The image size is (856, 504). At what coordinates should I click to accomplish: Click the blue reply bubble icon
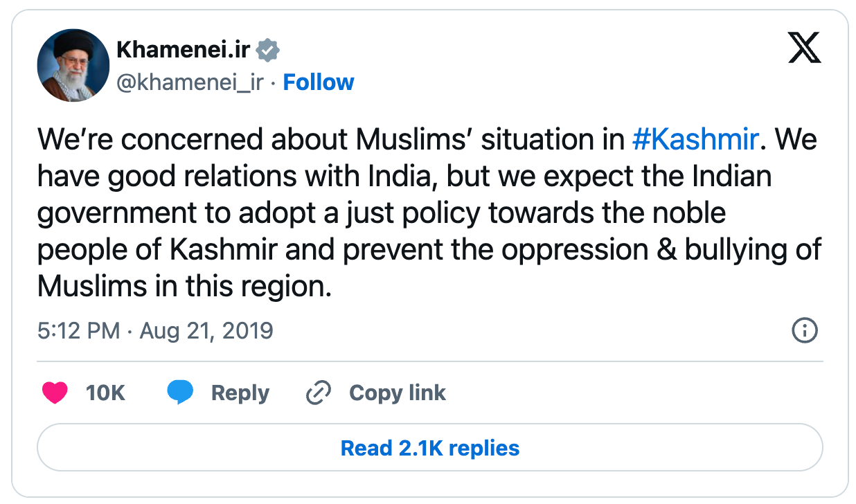coord(180,393)
